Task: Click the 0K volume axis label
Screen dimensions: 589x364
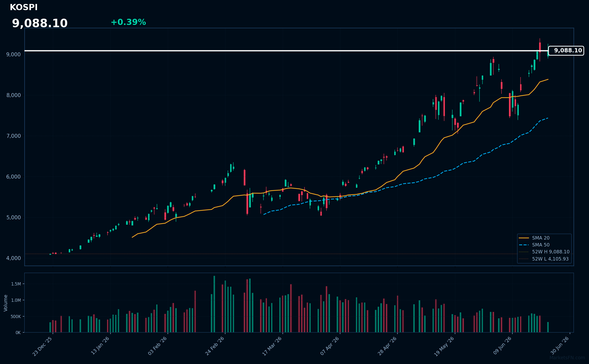Action: (x=18, y=333)
